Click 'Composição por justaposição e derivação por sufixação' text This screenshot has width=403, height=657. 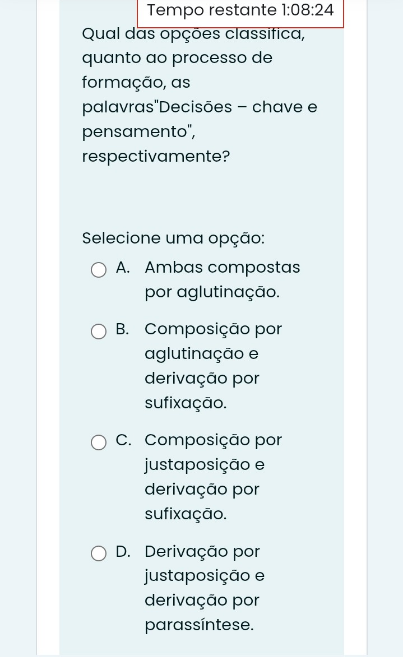coord(213,477)
